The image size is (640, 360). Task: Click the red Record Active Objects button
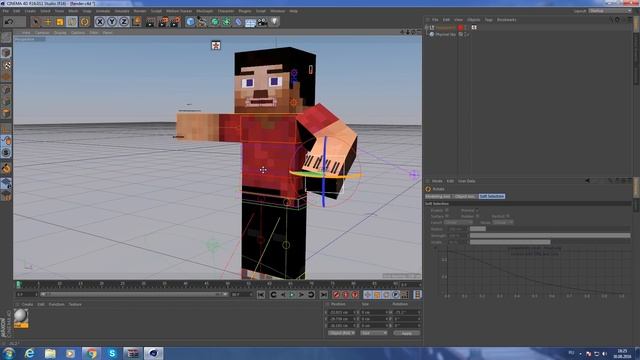[x=336, y=295]
